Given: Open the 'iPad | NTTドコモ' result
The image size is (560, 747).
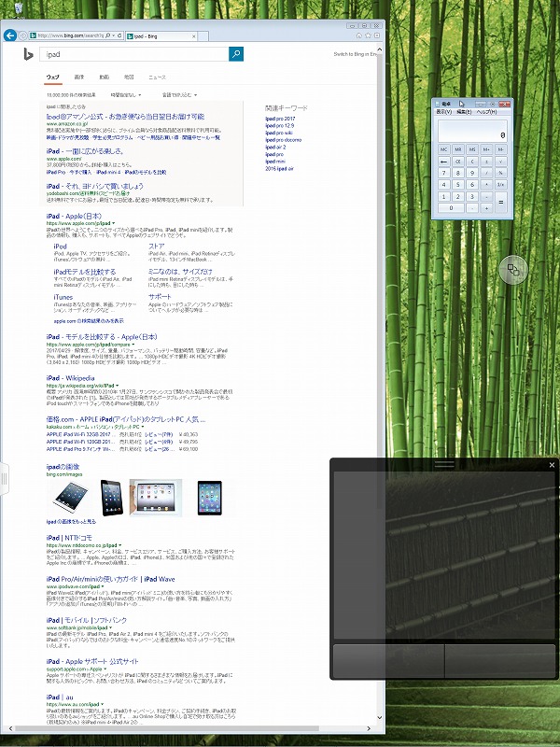Looking at the screenshot, I should point(69,538).
